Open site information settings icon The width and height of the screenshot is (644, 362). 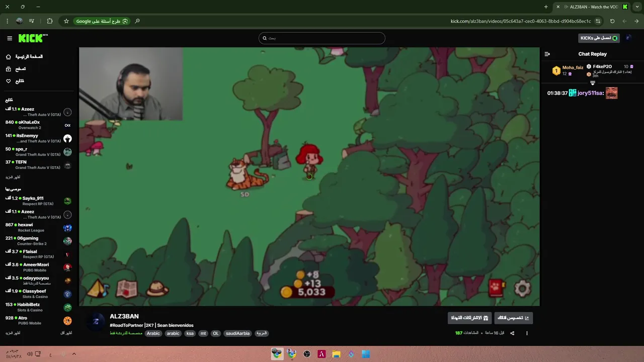click(598, 21)
